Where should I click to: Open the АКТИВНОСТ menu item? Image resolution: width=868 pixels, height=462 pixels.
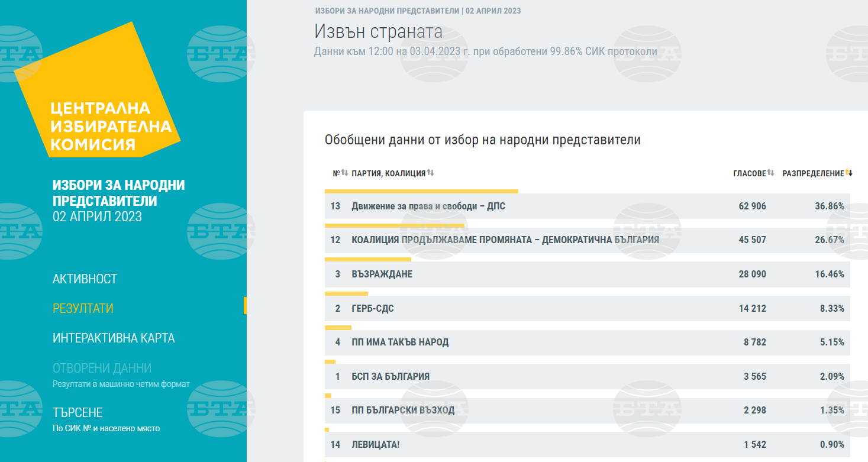click(85, 279)
